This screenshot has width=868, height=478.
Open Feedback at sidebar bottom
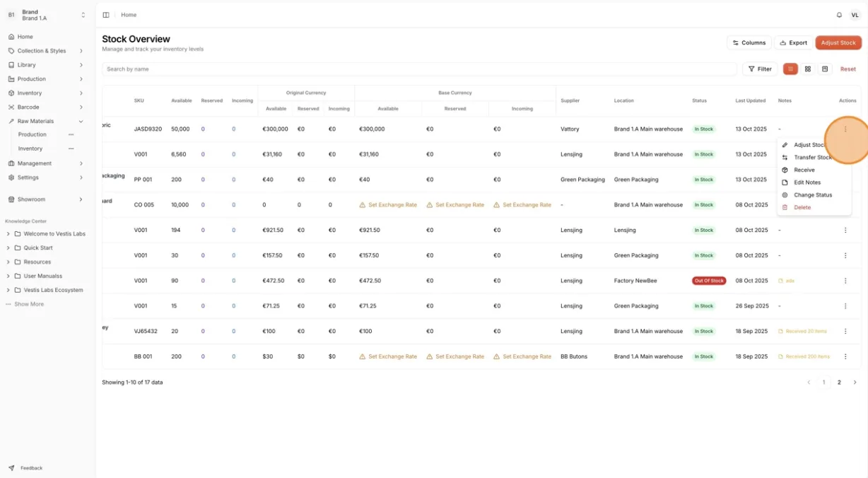click(x=25, y=468)
